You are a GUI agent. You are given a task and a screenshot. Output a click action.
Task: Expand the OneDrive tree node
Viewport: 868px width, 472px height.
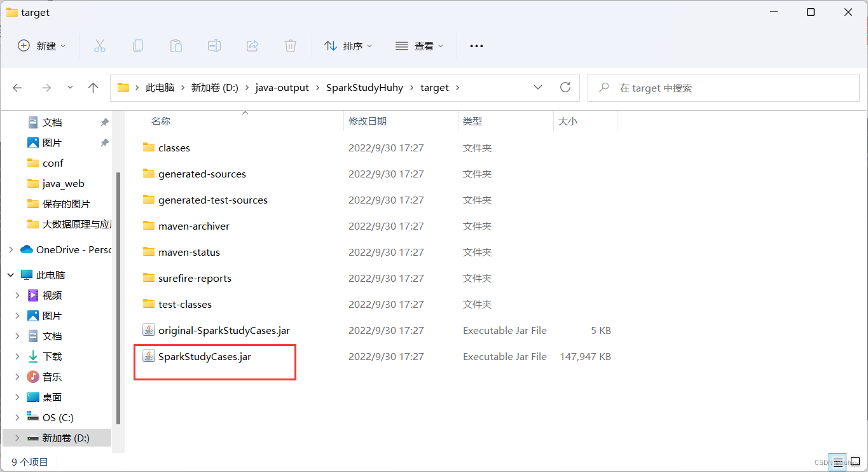(11, 249)
